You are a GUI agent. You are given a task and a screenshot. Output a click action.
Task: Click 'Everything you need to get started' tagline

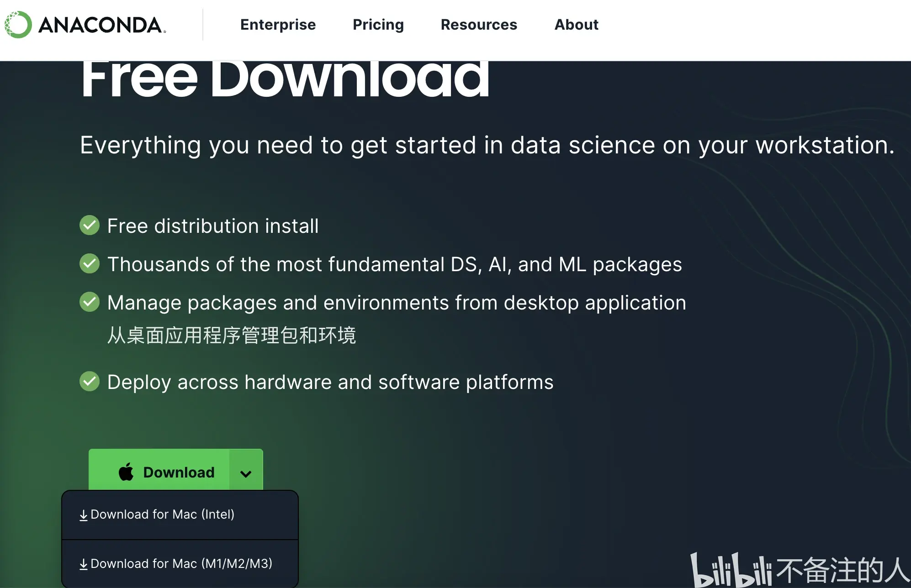(487, 146)
